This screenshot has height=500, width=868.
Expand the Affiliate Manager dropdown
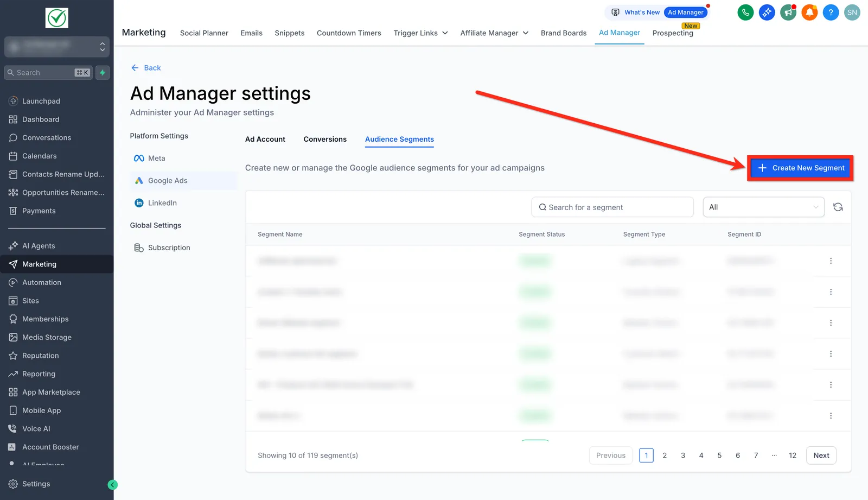tap(494, 33)
